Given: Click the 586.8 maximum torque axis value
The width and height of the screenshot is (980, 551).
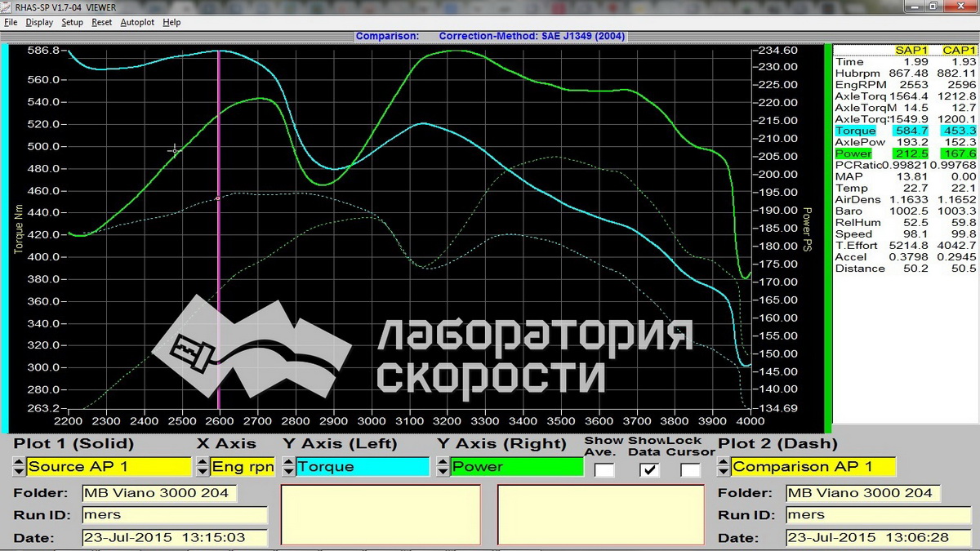Looking at the screenshot, I should pos(44,51).
